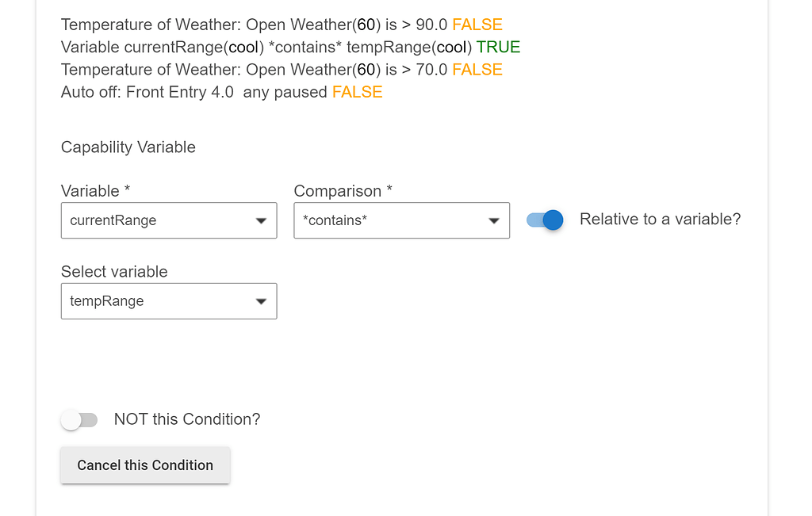Open the Comparison dropdown showing *contains*
Screen dimensions: 812x516
click(401, 220)
